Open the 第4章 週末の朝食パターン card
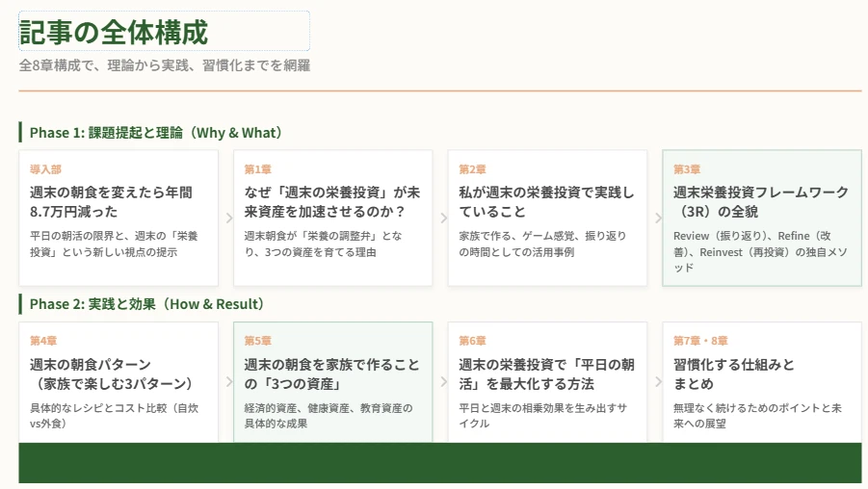This screenshot has width=868, height=489. pos(118,382)
